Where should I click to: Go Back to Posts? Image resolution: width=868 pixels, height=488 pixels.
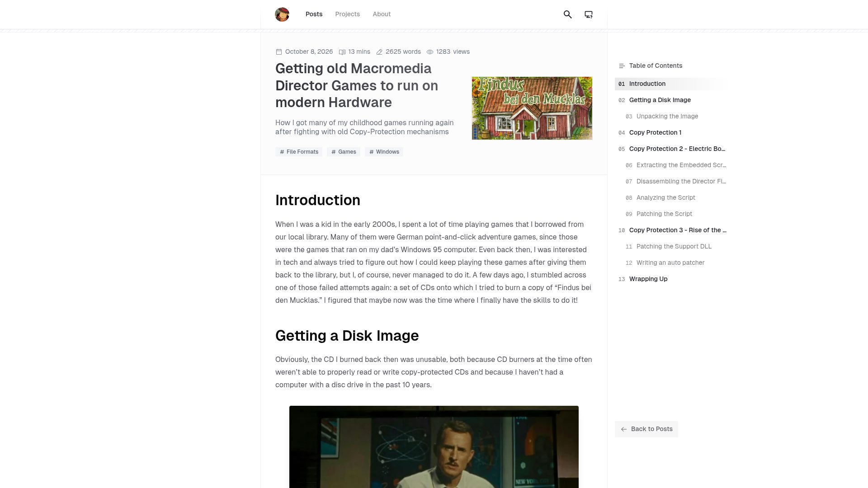pos(646,429)
